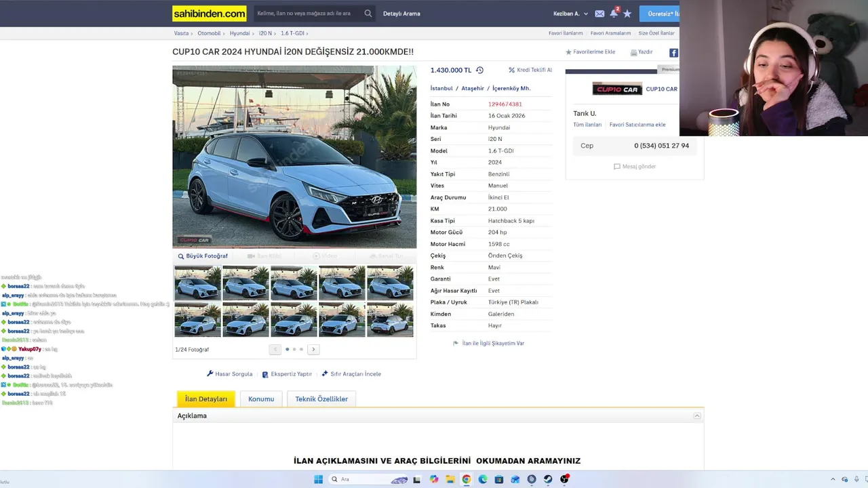Screen dimensions: 868x488
Task: Click Otomobil breadcrumb
Action: pos(209,33)
